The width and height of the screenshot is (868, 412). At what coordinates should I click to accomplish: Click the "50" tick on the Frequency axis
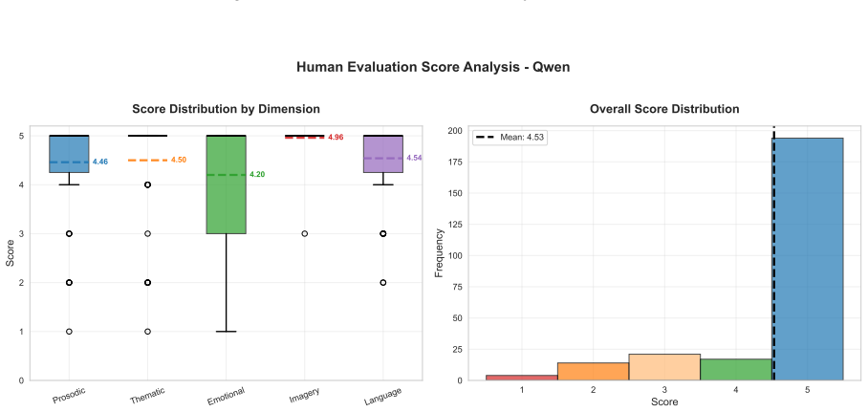(x=457, y=318)
